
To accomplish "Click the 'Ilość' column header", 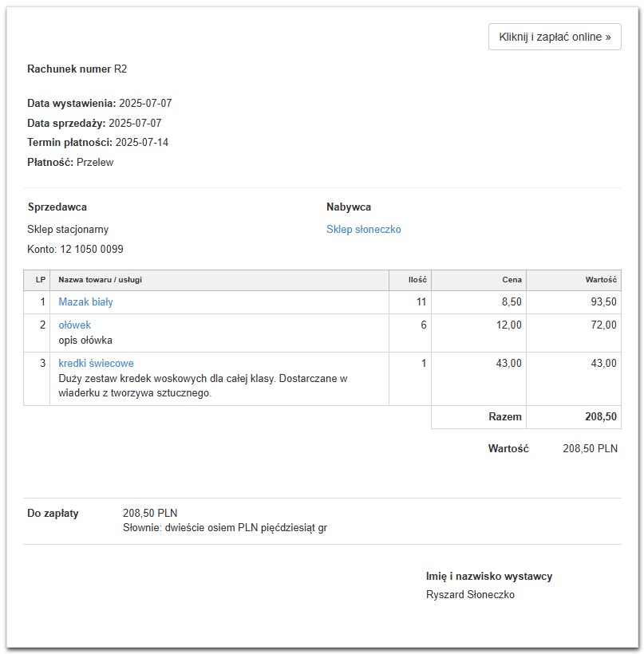I will 417,280.
